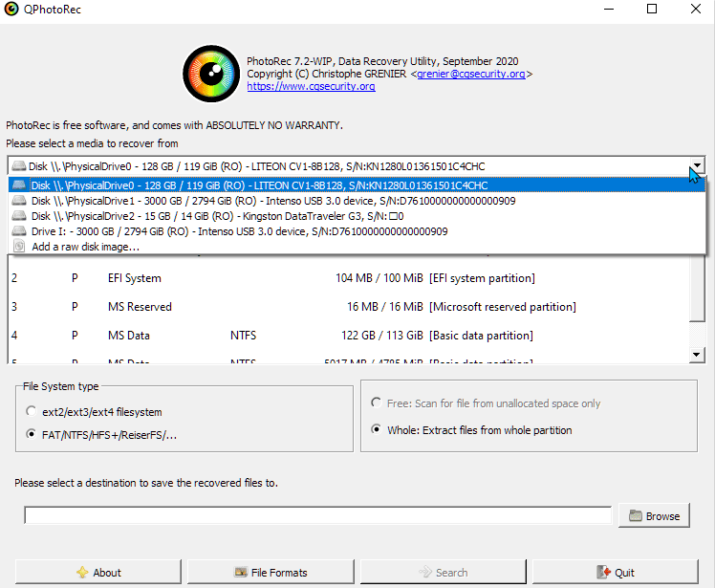The width and height of the screenshot is (715, 588).
Task: Click arrow icon on Search button
Action: [x=425, y=572]
